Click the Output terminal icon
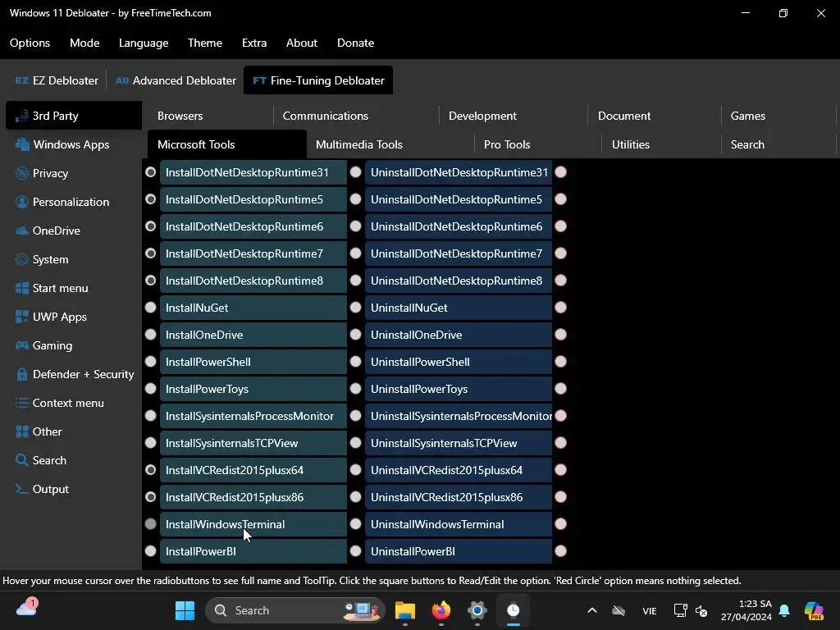The height and width of the screenshot is (630, 840). pyautogui.click(x=22, y=489)
